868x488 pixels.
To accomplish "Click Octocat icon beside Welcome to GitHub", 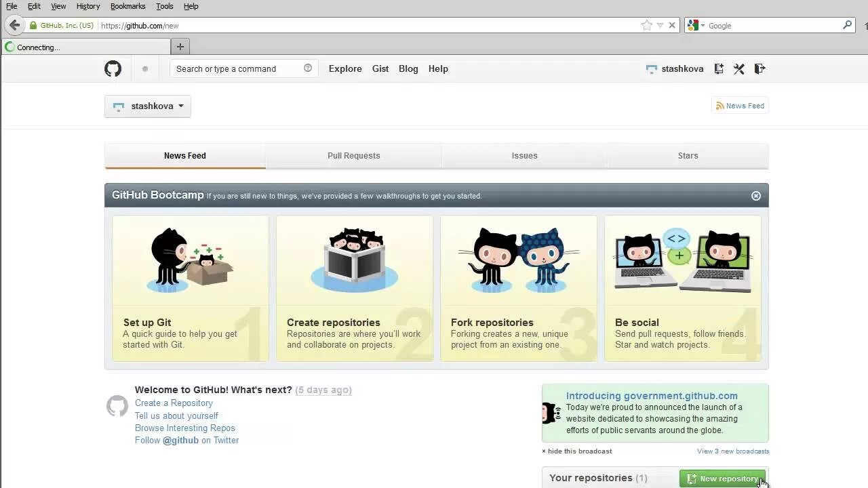I will click(117, 406).
